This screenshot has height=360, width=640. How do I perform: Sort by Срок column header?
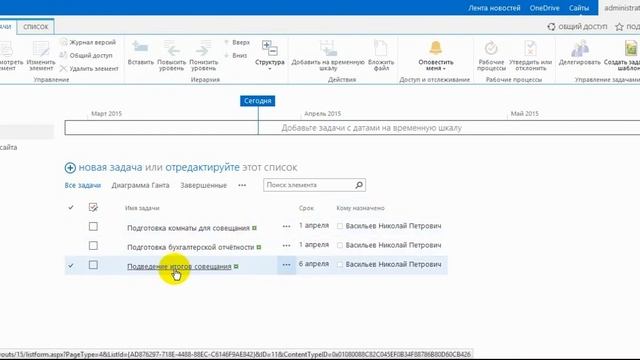point(306,208)
